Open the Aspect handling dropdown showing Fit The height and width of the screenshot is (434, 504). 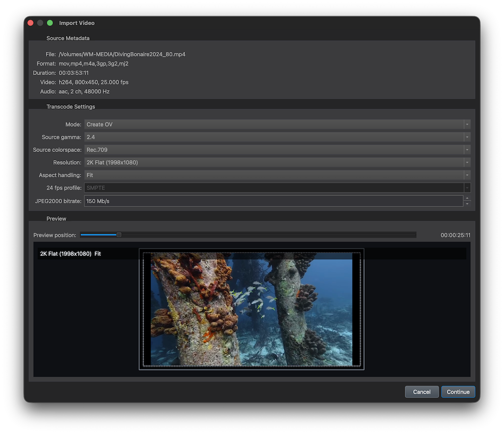pyautogui.click(x=277, y=175)
